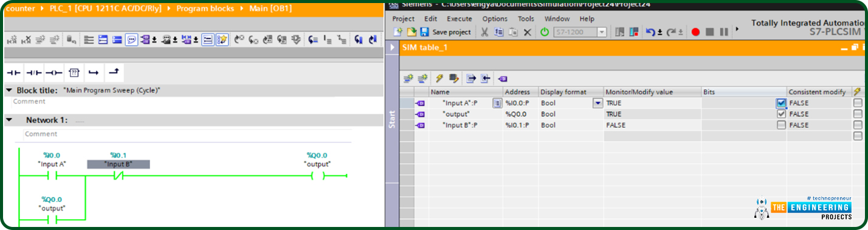Click the tag picker button beside "Input A":P
868x230 pixels.
point(497,103)
